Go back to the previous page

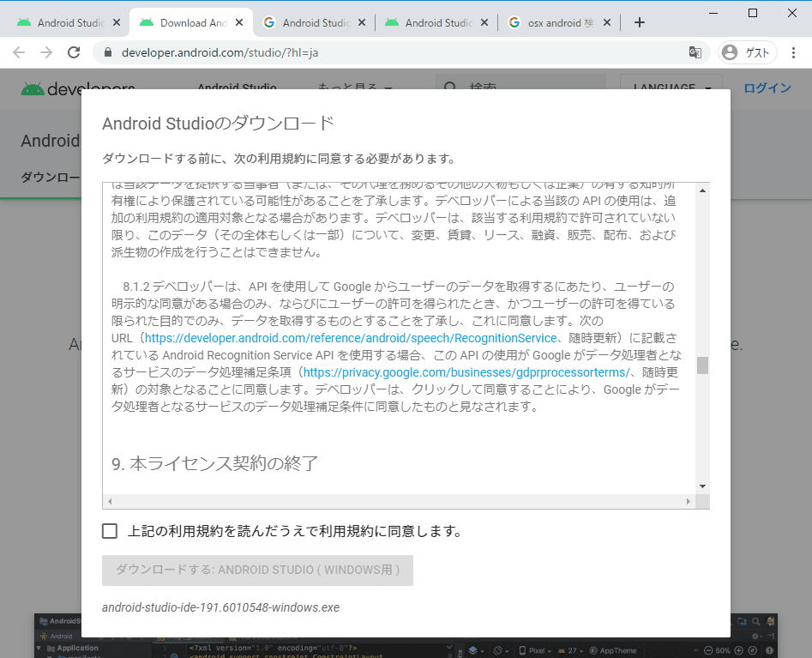coord(19,52)
